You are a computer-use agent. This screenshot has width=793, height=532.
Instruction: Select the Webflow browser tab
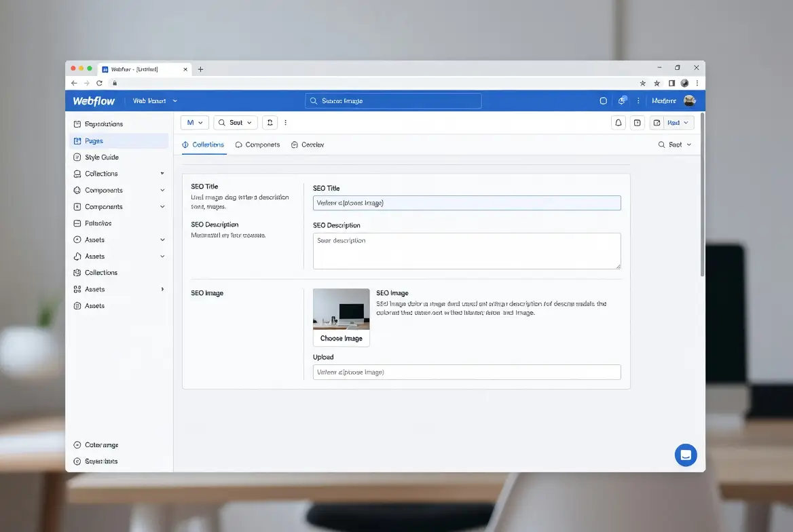coord(145,69)
